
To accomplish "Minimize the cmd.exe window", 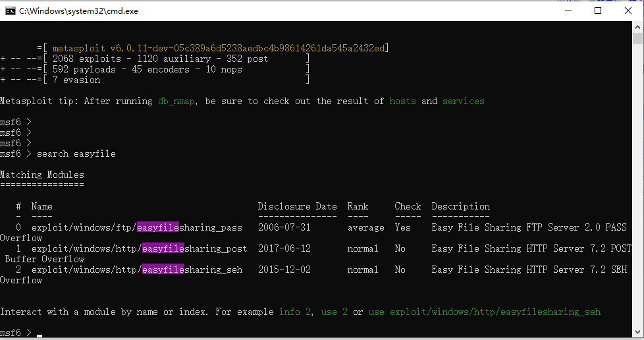I will coord(568,11).
